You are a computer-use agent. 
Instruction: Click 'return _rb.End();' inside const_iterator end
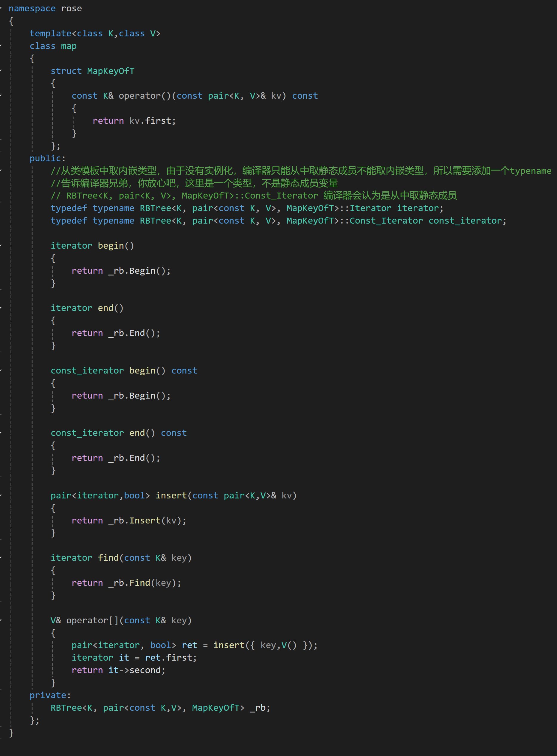116,458
